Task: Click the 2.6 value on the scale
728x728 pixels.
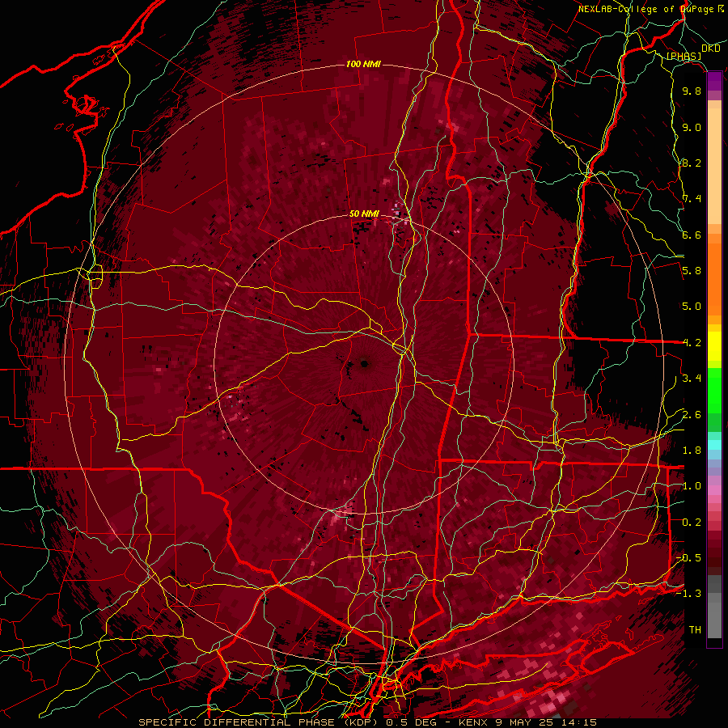Action: [x=692, y=415]
